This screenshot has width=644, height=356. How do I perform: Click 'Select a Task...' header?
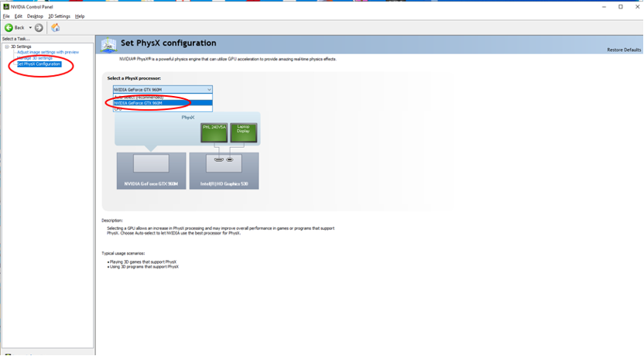(16, 39)
